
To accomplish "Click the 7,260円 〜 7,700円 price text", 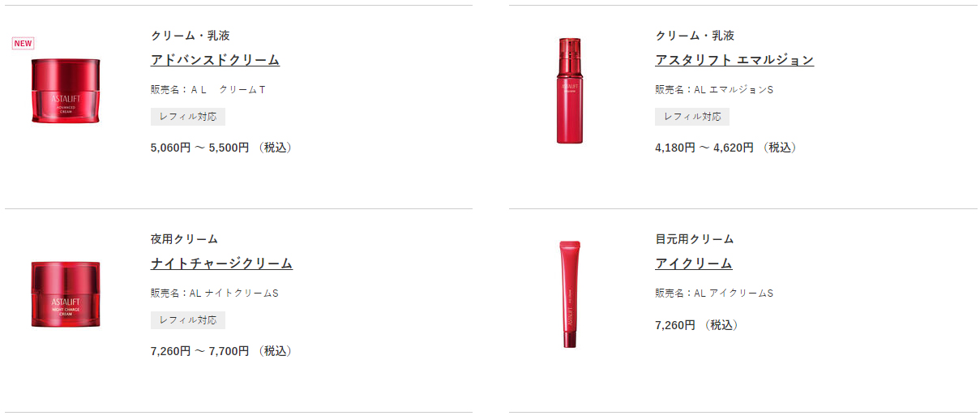I will (x=221, y=351).
